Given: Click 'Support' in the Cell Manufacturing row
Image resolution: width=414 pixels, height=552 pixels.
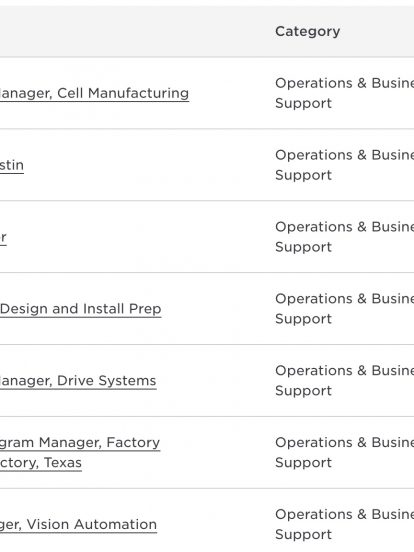Looking at the screenshot, I should (x=303, y=104).
